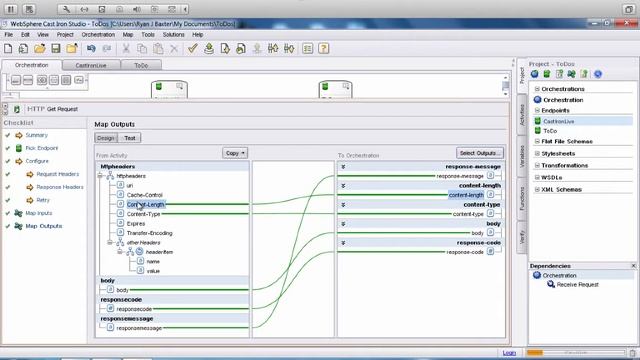Click the New Project toolbar icon
640x360 pixels.
pyautogui.click(x=8, y=49)
